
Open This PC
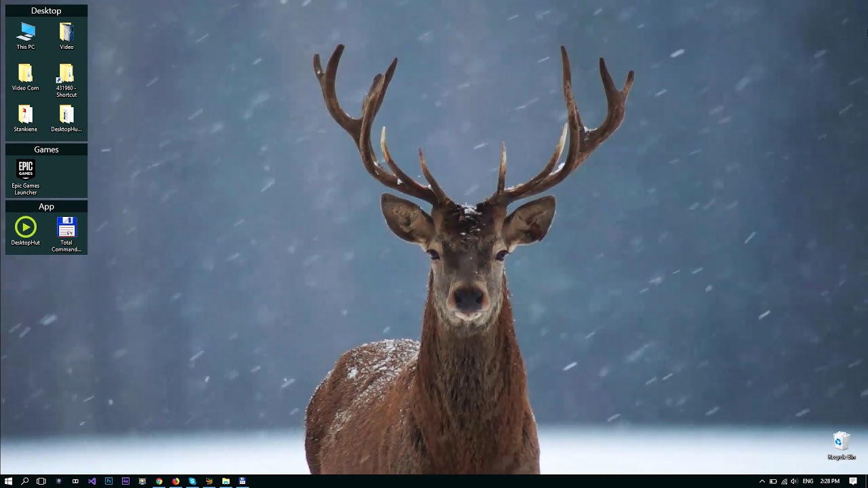pyautogui.click(x=25, y=33)
